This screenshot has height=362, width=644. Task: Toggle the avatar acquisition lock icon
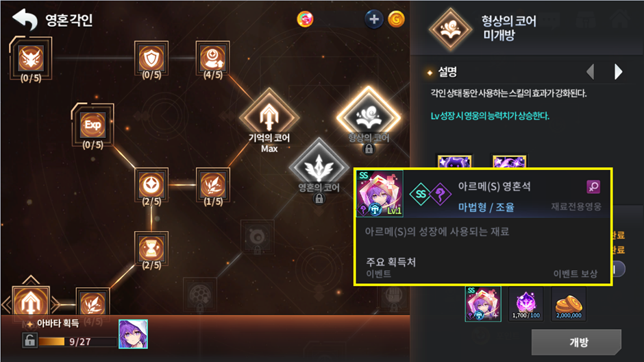tap(29, 340)
